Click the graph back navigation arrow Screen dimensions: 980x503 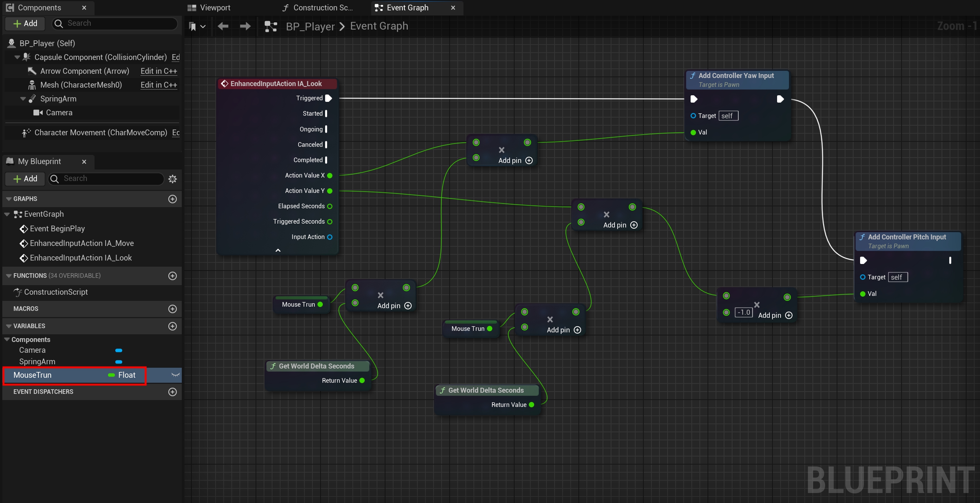[223, 26]
